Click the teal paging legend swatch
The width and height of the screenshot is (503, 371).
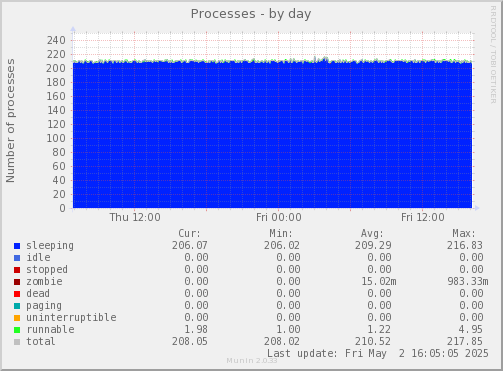17,306
